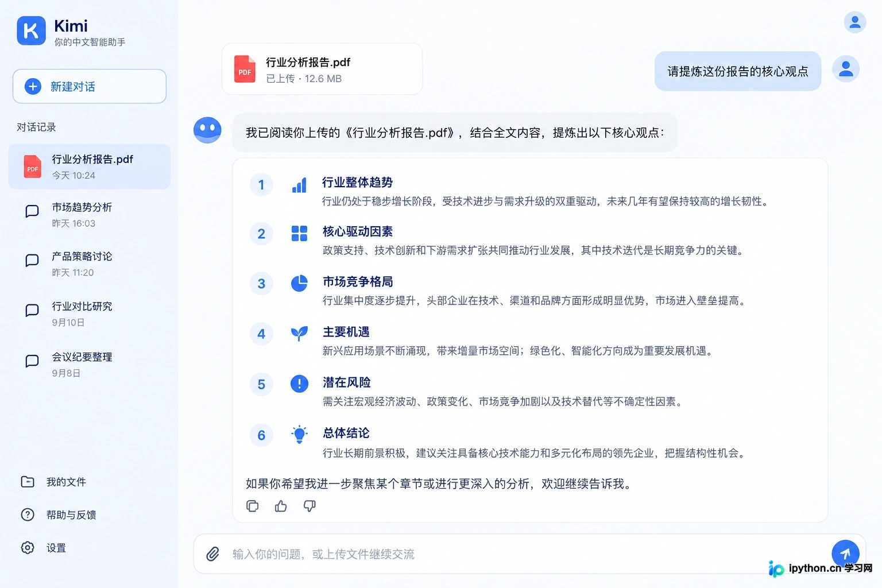This screenshot has width=882, height=588.
Task: Click chat bubble icon beside 产品策略讨论
Action: pyautogui.click(x=32, y=261)
